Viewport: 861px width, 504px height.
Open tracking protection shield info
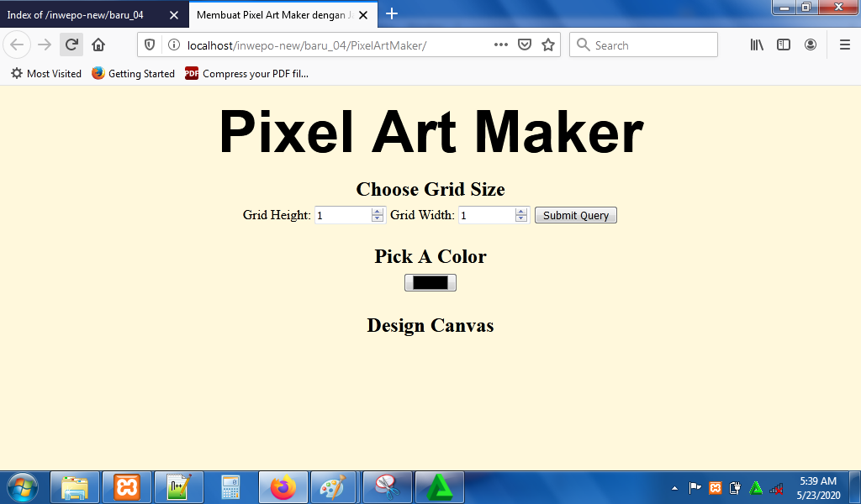point(150,45)
